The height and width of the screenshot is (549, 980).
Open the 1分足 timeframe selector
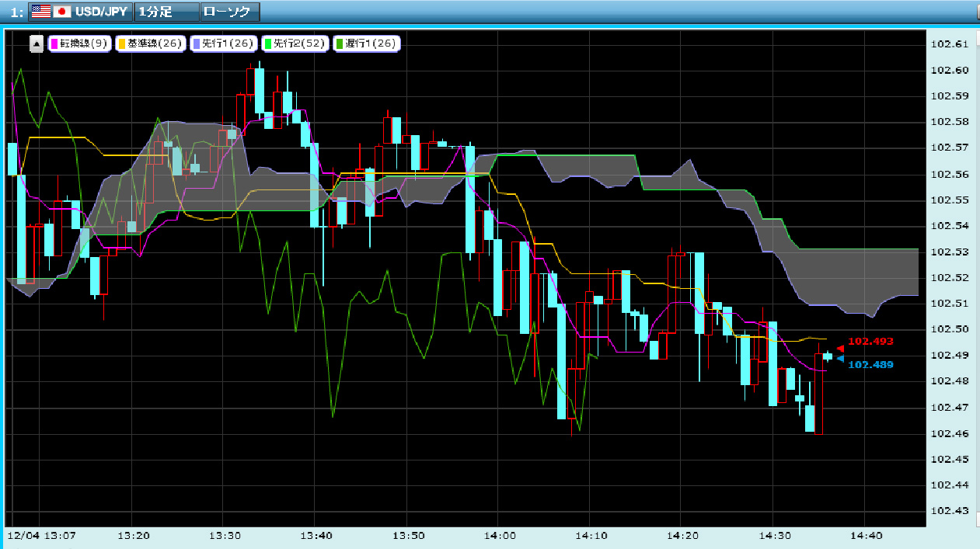click(166, 12)
